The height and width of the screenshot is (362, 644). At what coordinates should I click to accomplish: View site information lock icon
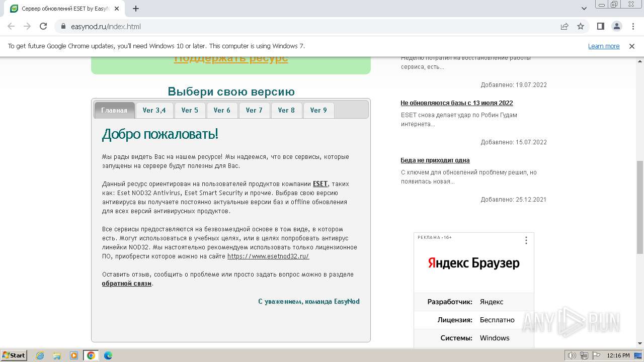click(63, 26)
